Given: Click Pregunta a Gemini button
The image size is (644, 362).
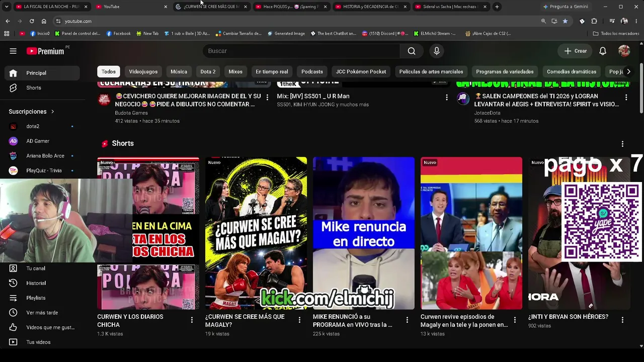Looking at the screenshot, I should [x=566, y=7].
